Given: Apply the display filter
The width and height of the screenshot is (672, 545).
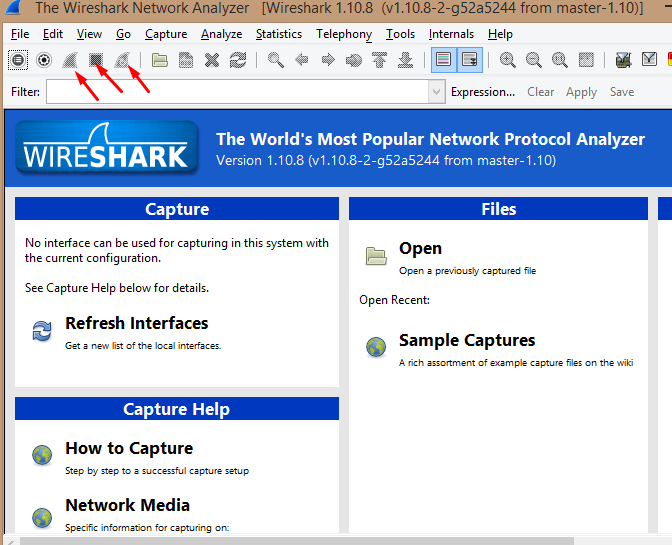Looking at the screenshot, I should 581,92.
